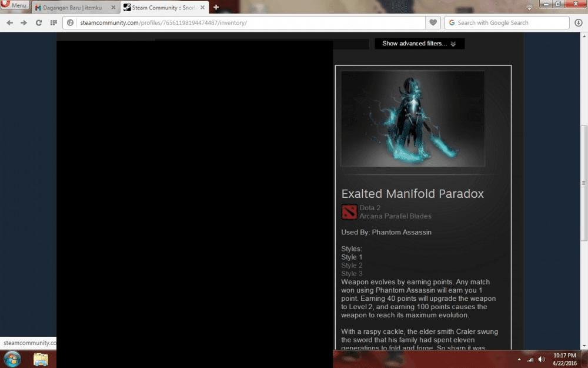Screen dimensions: 588x368
Task: Click the steamcommunity.com address bar
Action: (247, 23)
